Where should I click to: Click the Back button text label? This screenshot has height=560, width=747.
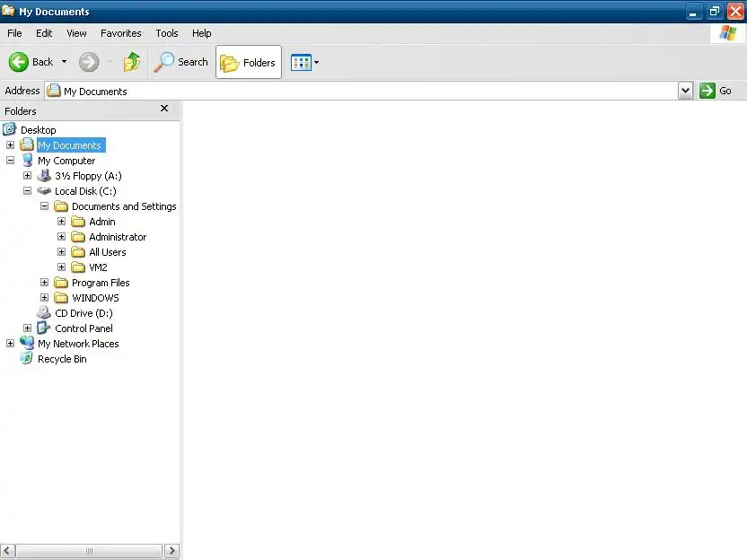pyautogui.click(x=42, y=62)
